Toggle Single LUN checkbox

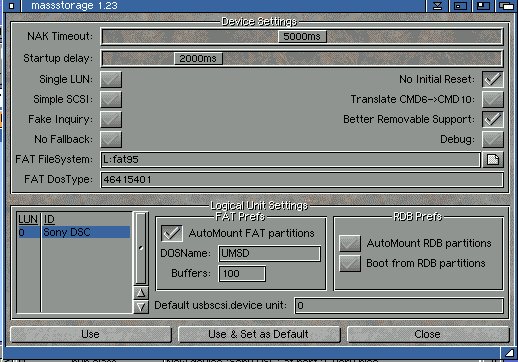pos(111,79)
